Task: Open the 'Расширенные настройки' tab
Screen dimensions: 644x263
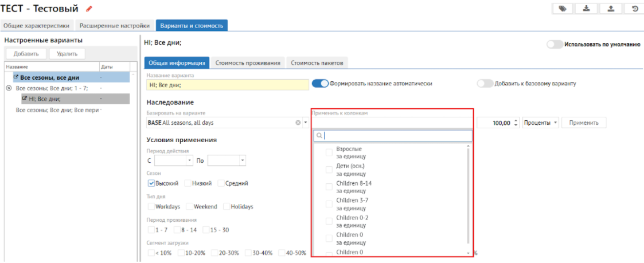Action: tap(115, 26)
